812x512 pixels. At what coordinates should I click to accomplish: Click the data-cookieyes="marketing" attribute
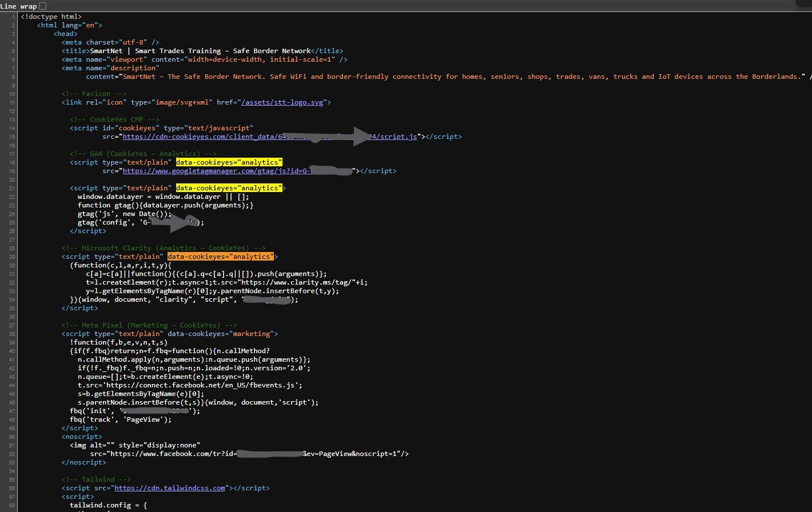(221, 334)
